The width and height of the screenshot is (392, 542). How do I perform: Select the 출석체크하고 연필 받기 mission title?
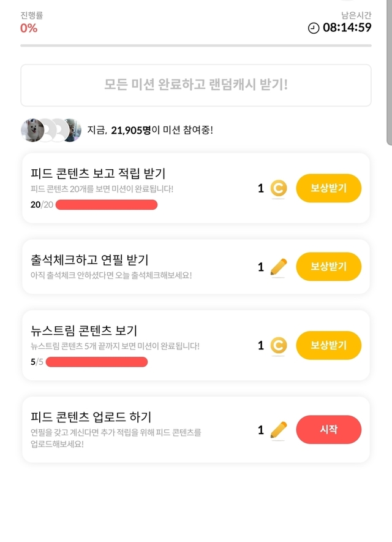tap(89, 259)
